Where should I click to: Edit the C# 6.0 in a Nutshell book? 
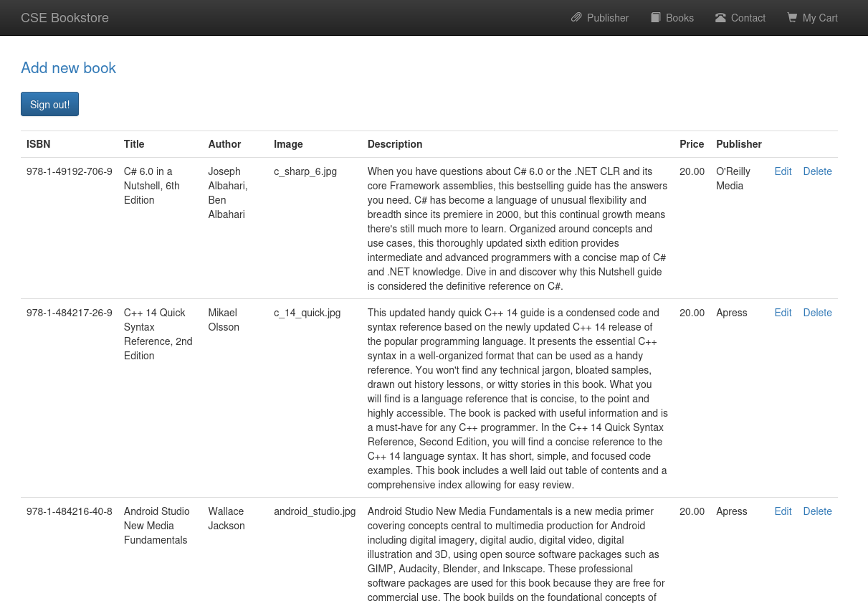click(783, 171)
